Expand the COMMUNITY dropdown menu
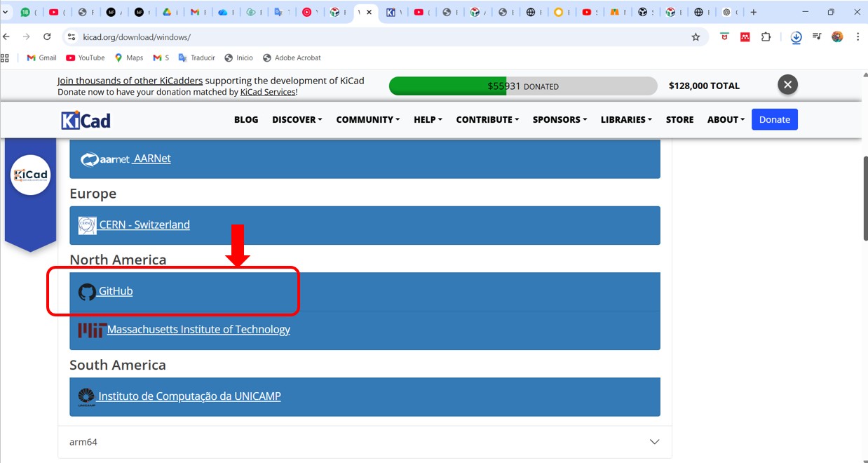The height and width of the screenshot is (463, 868). pos(368,120)
